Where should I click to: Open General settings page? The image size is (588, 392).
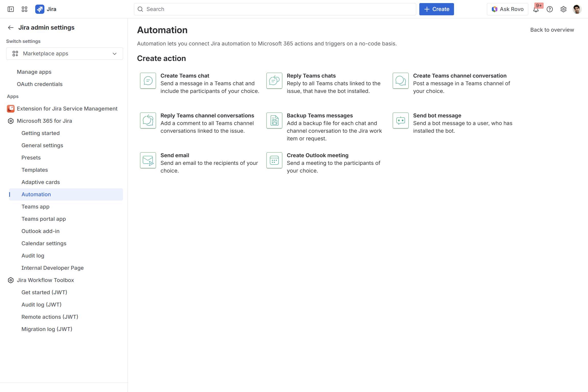[42, 145]
